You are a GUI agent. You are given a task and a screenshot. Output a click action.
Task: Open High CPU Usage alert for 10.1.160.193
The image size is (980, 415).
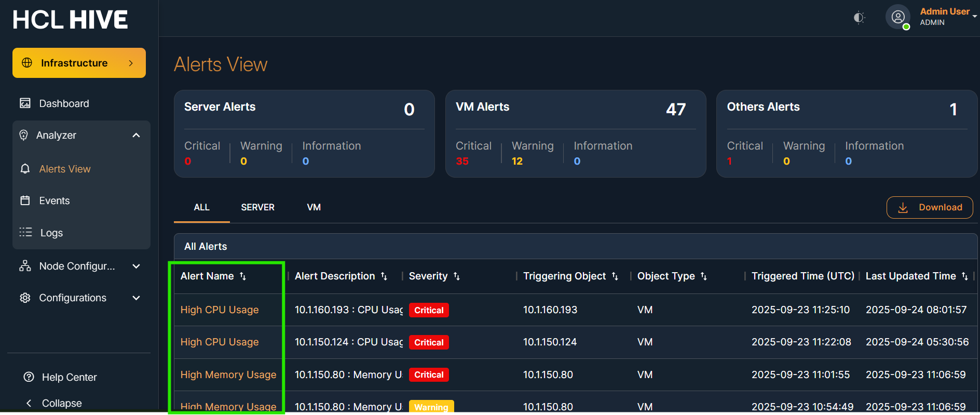coord(220,310)
